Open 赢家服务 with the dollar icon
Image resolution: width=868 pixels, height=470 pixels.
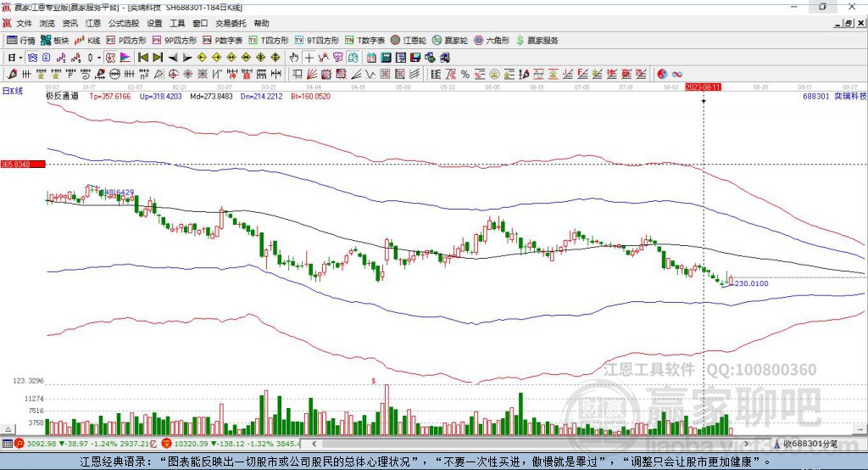click(x=537, y=41)
